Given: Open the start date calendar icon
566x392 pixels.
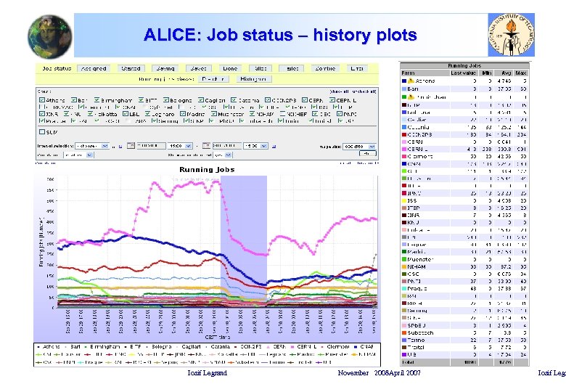Looking at the screenshot, I should click(x=131, y=146).
